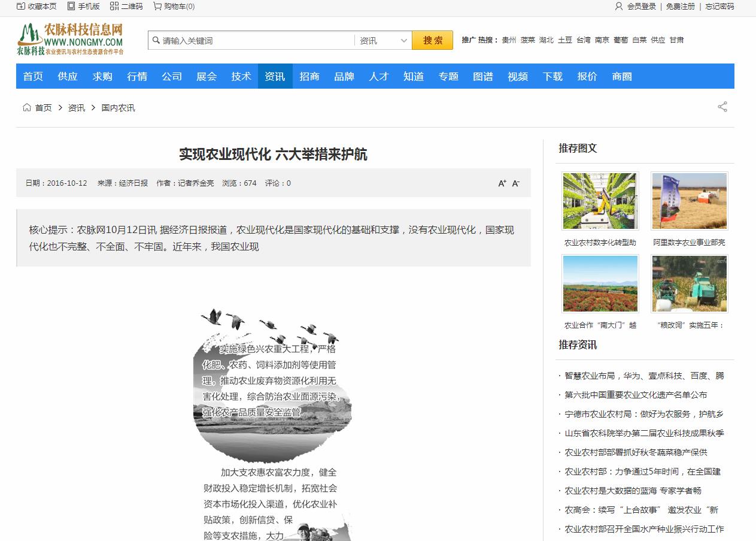Open thumbnail 农业合作"南大门"越
756x541 pixels.
pos(600,284)
